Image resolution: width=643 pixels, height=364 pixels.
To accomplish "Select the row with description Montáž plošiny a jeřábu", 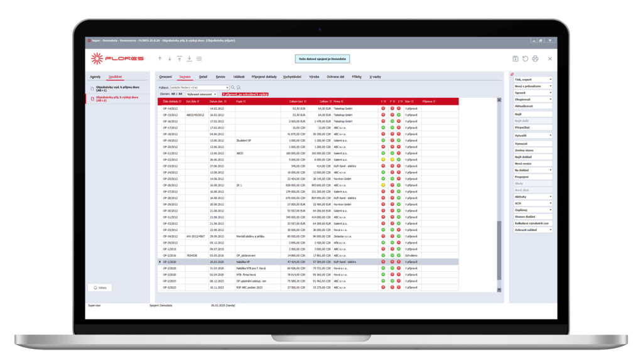I will 308,237.
